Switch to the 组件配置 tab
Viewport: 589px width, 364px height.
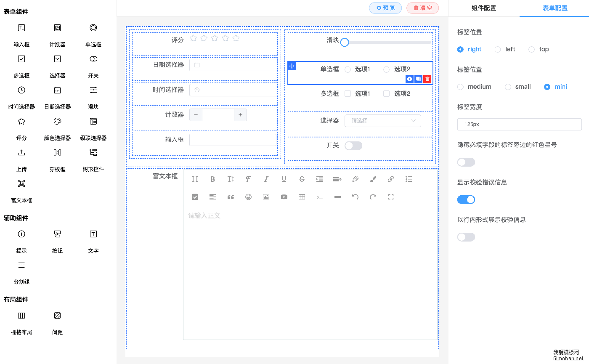pyautogui.click(x=484, y=8)
